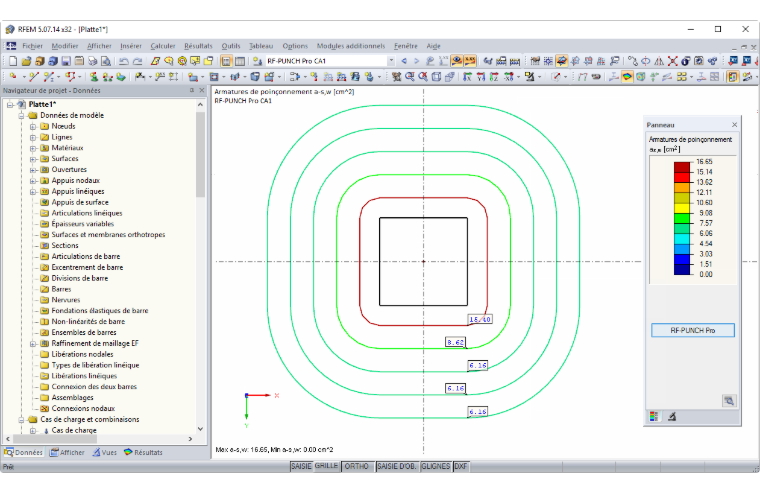Pin the project navigator pane

(x=191, y=91)
